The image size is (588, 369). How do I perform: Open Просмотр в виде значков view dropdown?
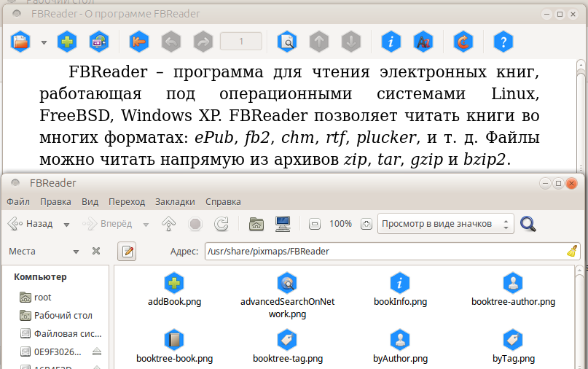pos(445,224)
